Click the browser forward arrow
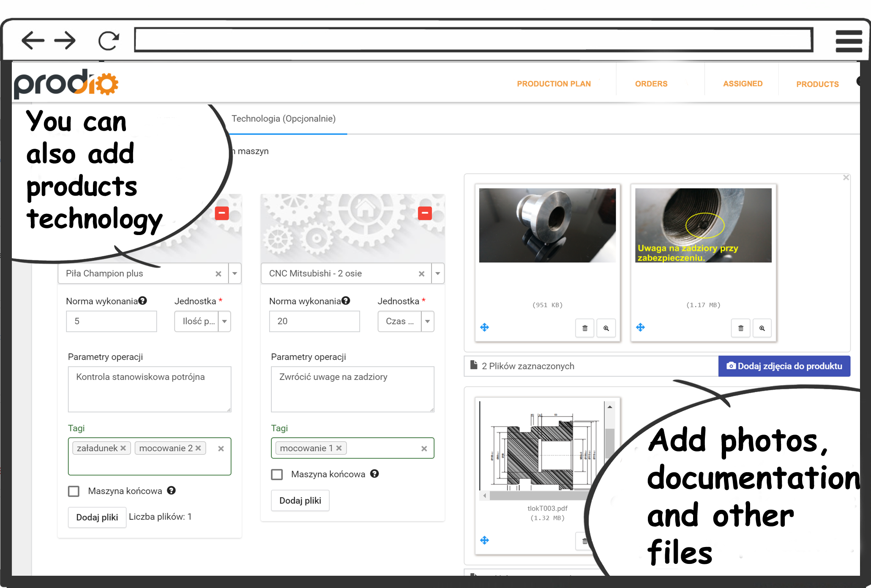The height and width of the screenshot is (588, 871). click(x=65, y=41)
